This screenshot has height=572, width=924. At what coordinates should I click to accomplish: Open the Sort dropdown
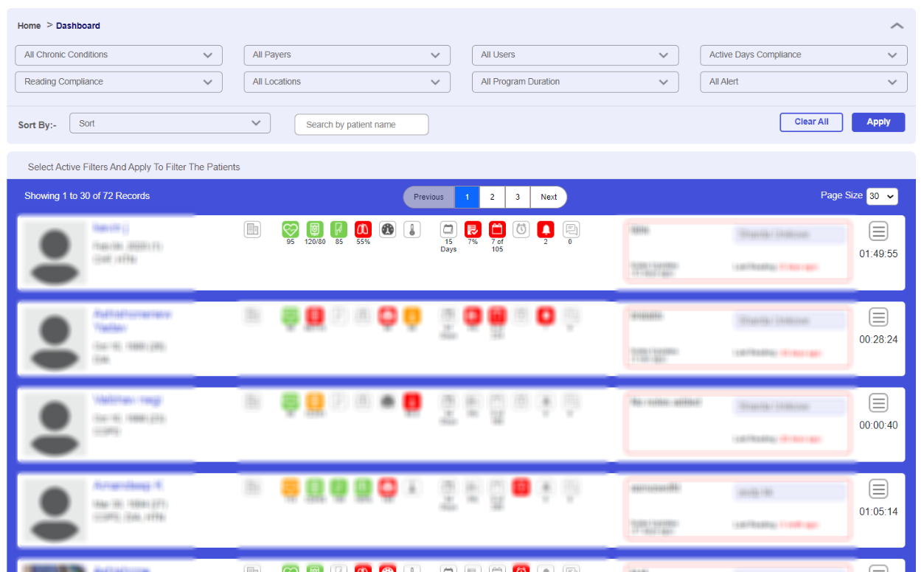click(x=170, y=123)
